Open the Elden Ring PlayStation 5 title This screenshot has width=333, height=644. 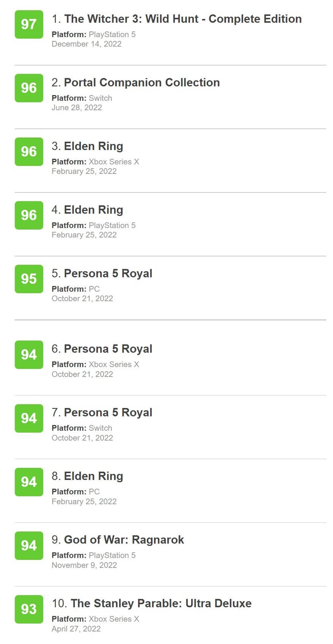(x=93, y=210)
